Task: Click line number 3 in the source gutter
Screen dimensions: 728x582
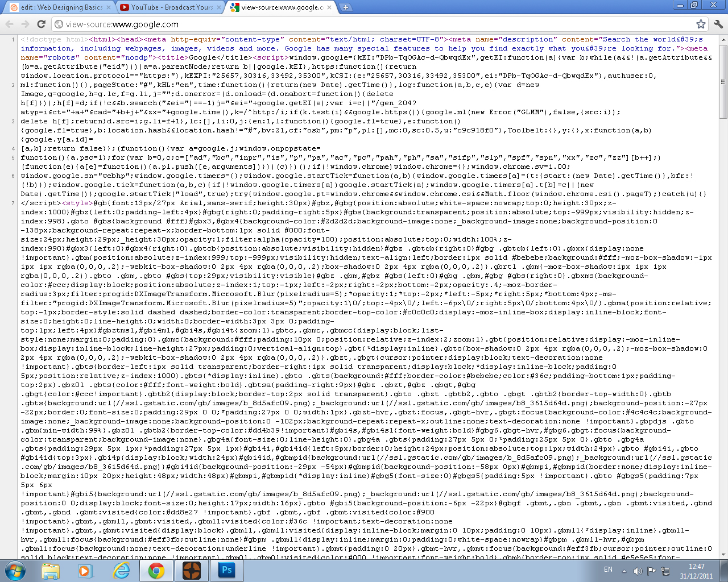Action: pos(13,122)
